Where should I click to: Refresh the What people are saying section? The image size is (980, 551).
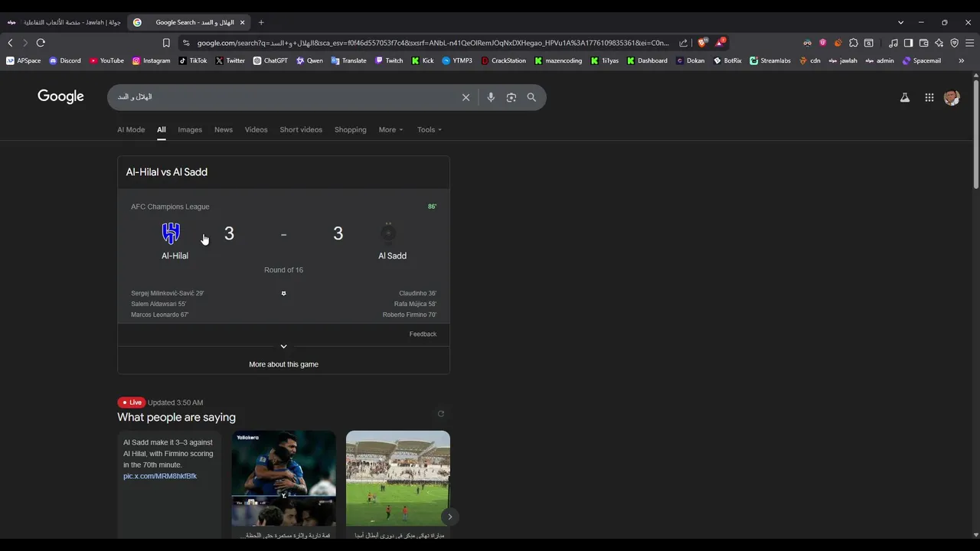(441, 414)
